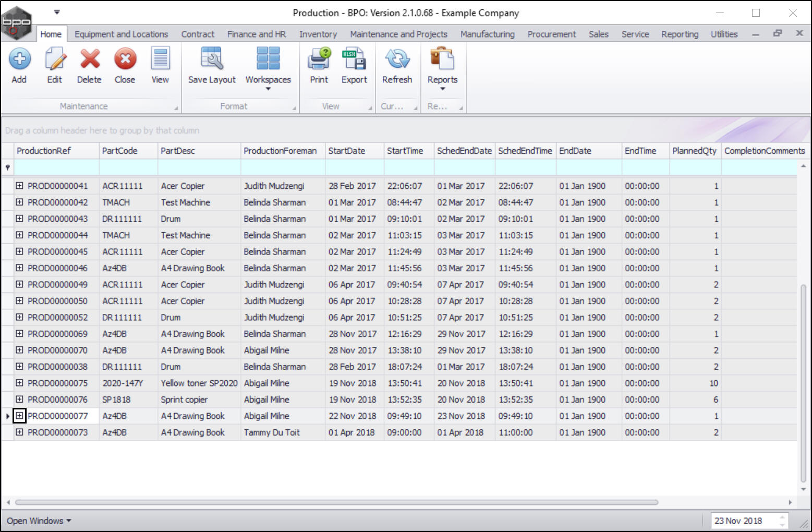The image size is (812, 532).
Task: Click the Close record icon
Action: pyautogui.click(x=125, y=59)
